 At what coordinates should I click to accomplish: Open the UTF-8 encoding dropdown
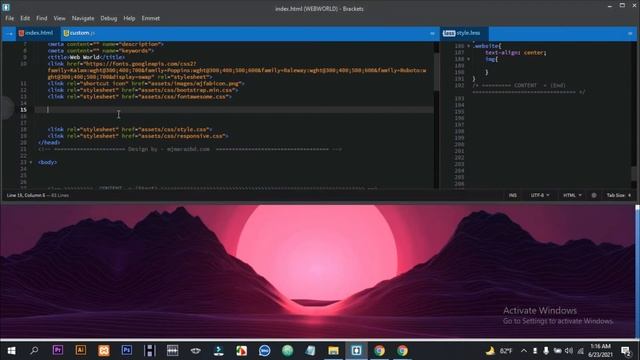tap(540, 196)
